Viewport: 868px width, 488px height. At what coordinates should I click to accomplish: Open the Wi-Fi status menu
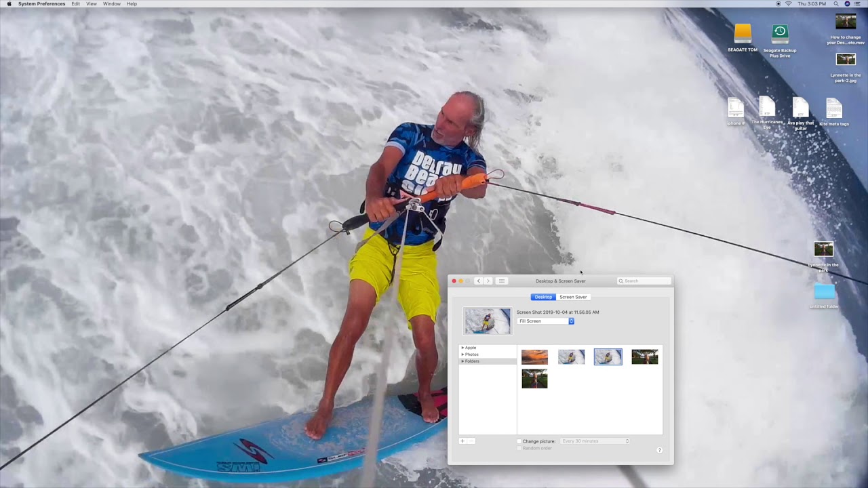pyautogui.click(x=788, y=3)
